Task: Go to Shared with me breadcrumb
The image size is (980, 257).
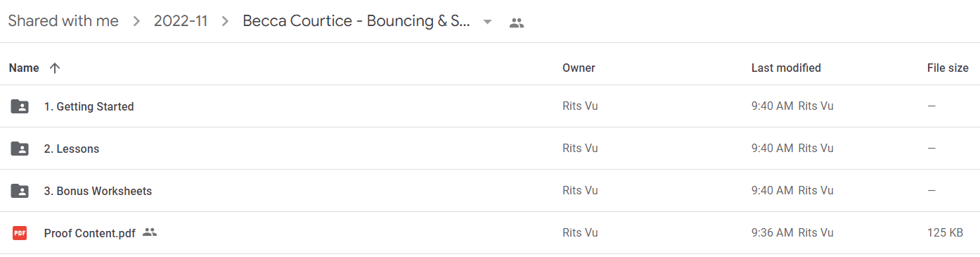Action: click(63, 21)
